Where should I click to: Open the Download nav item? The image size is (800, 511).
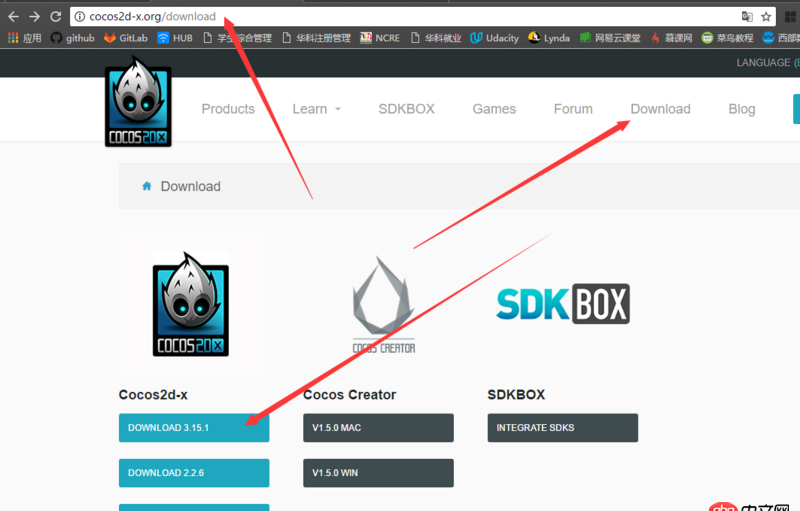click(x=660, y=109)
